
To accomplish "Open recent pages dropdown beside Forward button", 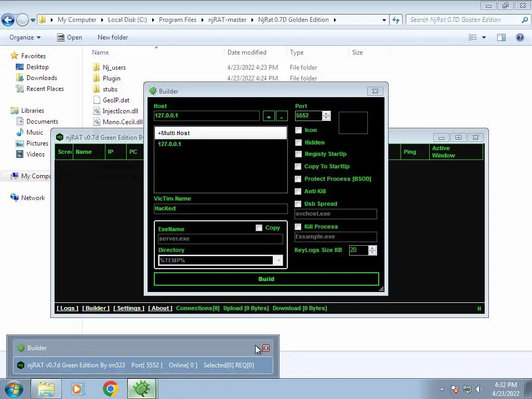I will (33, 20).
